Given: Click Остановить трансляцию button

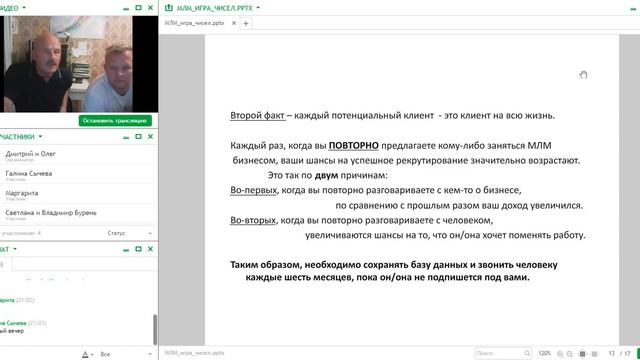Looking at the screenshot, I should (x=115, y=120).
